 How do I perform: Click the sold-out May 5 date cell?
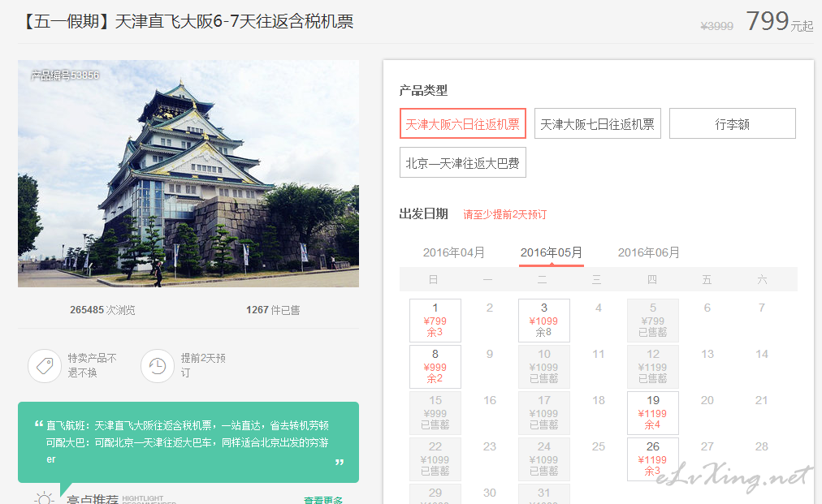653,320
